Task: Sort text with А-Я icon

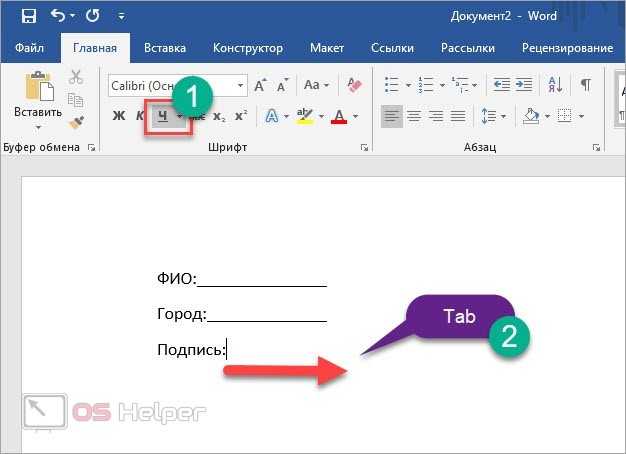Action: [x=555, y=85]
